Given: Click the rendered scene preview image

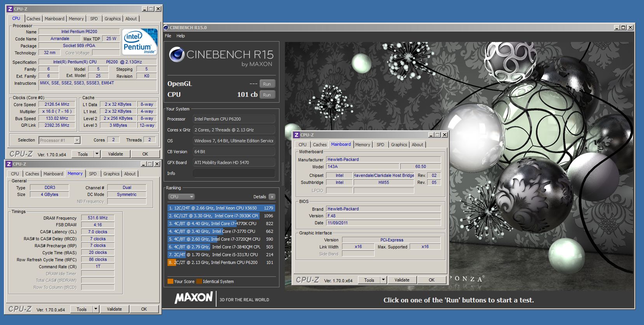Looking at the screenshot, I should (459, 166).
